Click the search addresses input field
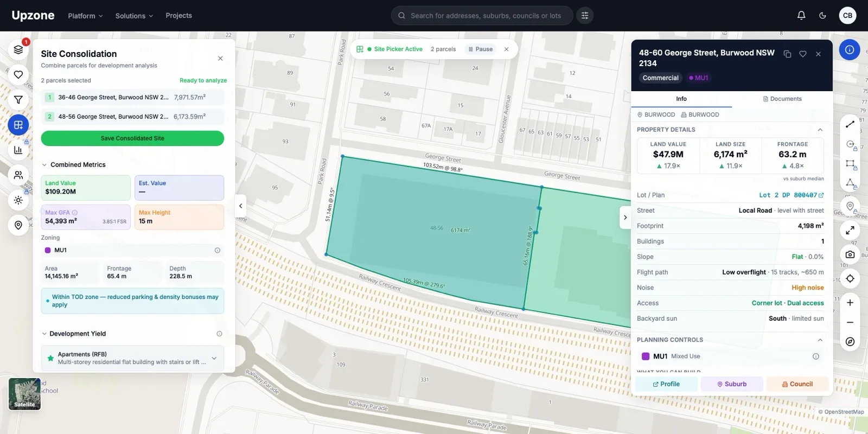This screenshot has height=434, width=868. coord(482,16)
